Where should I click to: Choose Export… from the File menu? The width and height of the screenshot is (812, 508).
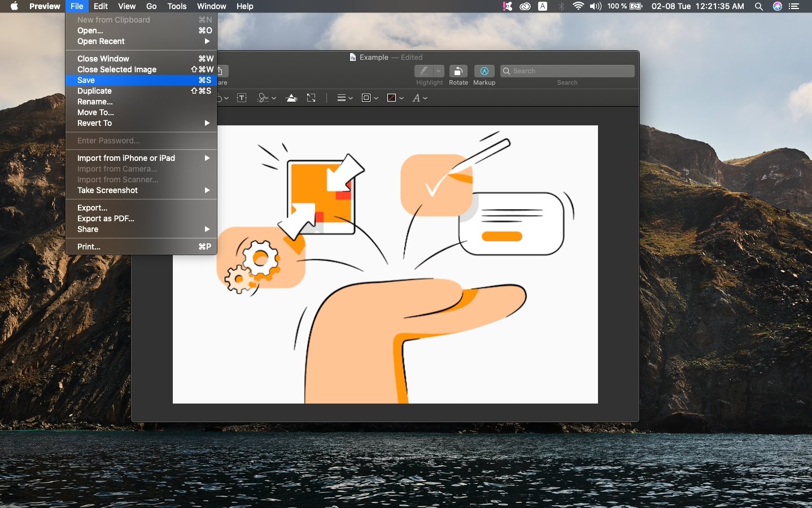click(141, 208)
